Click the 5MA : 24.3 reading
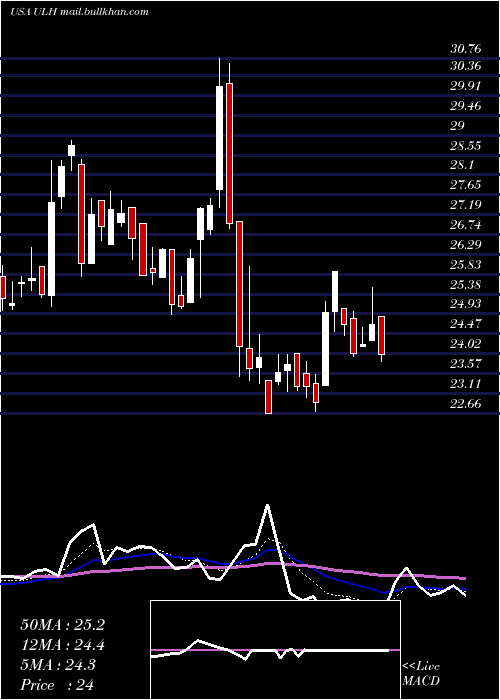500x700 pixels. pyautogui.click(x=58, y=665)
